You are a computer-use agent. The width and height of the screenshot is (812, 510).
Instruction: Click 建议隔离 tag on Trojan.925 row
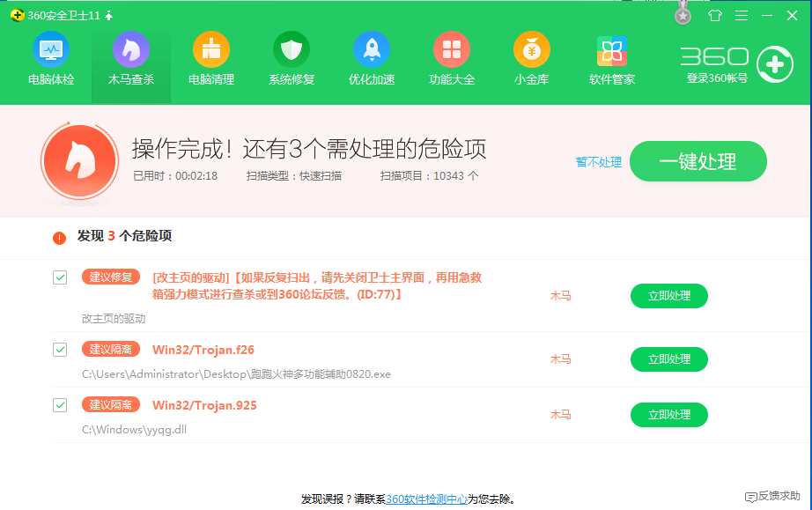pos(111,405)
